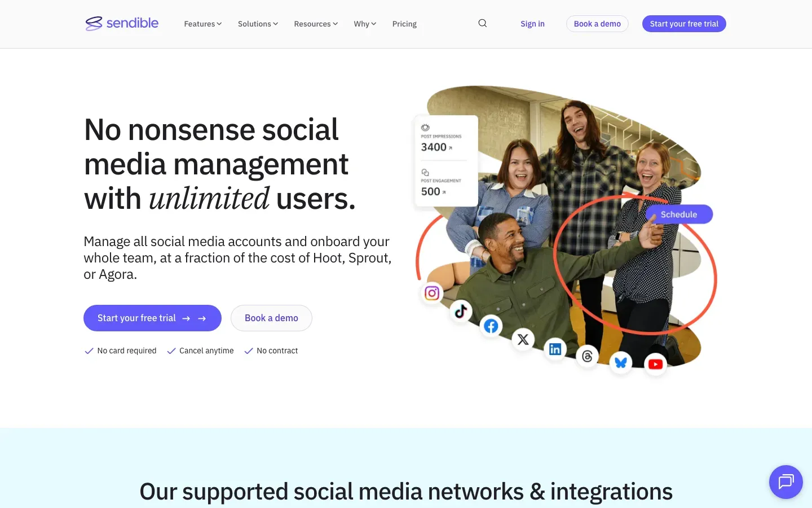
Task: Click the Facebook icon in hero image
Action: pyautogui.click(x=491, y=326)
